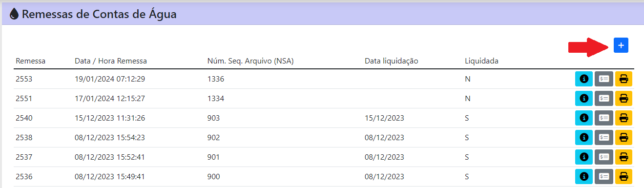Select the row cell showing NSA 1336
Screen dimensions: 644x188
216,79
